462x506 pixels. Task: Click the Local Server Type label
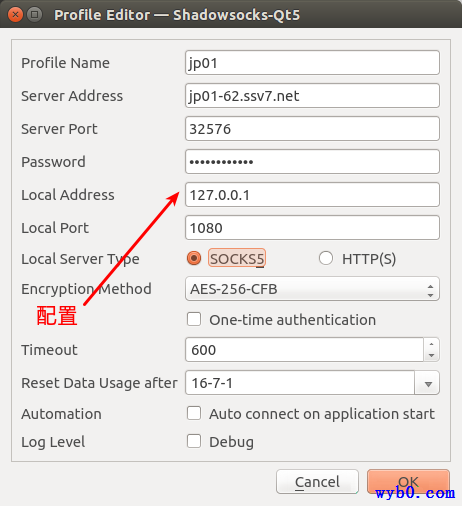[80, 259]
